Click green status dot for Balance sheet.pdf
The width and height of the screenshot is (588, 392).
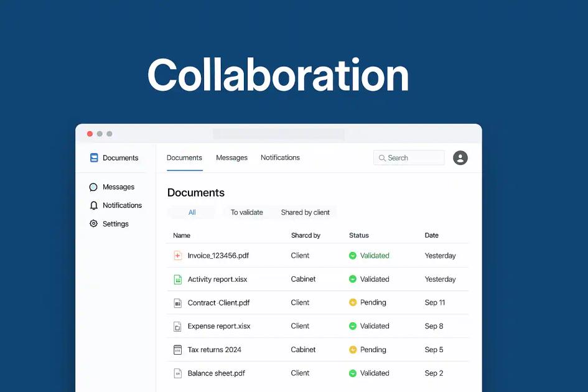coord(353,373)
